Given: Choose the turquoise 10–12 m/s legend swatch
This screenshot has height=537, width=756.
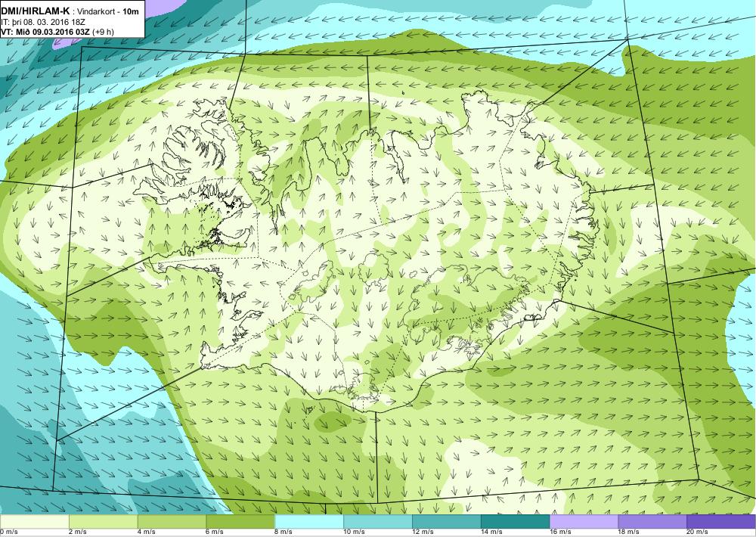Looking at the screenshot, I should 378,522.
